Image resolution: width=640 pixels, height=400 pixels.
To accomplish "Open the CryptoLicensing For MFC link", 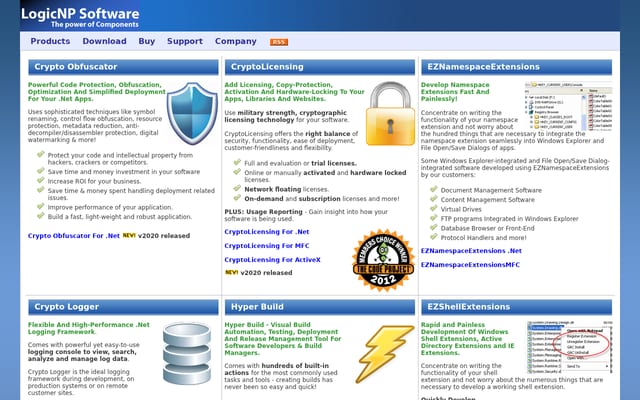I will pyautogui.click(x=267, y=246).
